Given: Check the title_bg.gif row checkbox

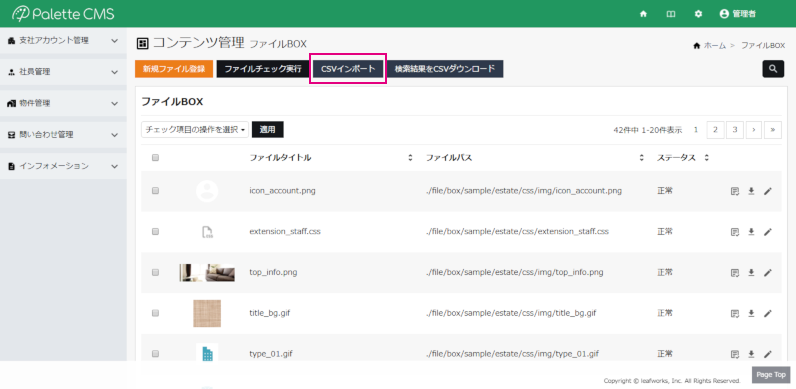Looking at the screenshot, I should 155,313.
